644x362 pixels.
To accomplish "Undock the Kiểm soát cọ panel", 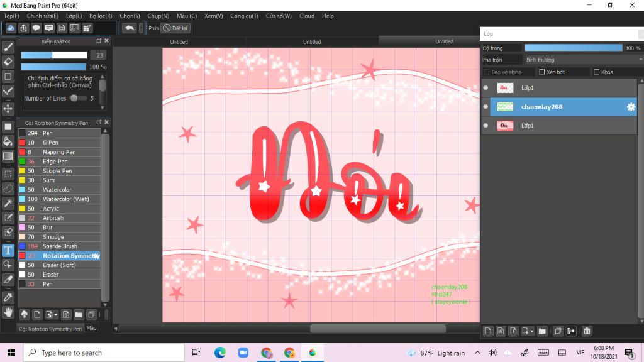I will 99,41.
